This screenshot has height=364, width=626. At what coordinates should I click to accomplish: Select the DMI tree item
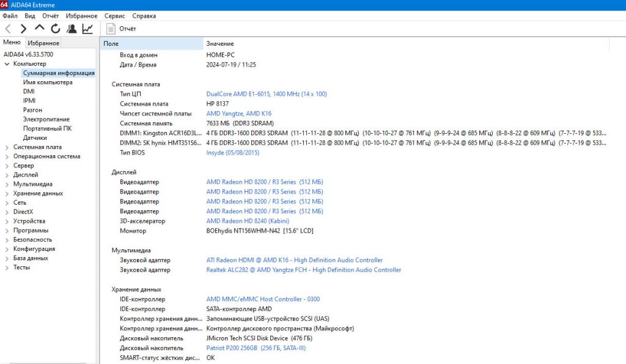click(x=29, y=91)
